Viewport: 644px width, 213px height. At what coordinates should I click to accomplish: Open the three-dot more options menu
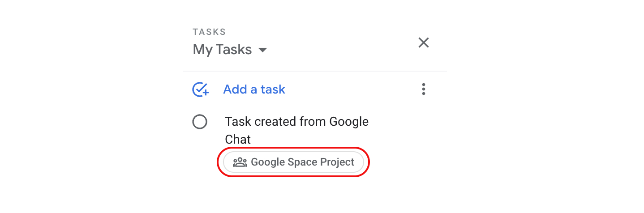pos(423,89)
